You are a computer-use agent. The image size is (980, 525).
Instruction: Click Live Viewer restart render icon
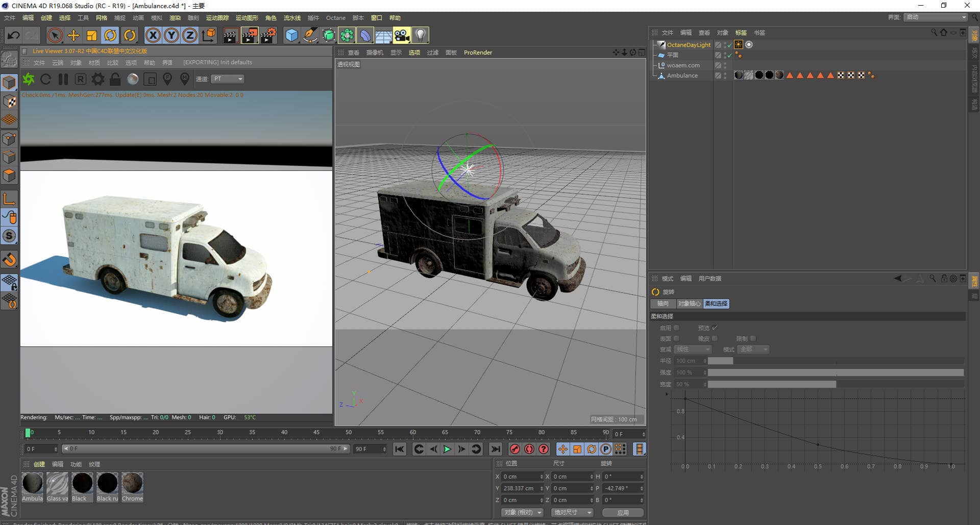[46, 79]
